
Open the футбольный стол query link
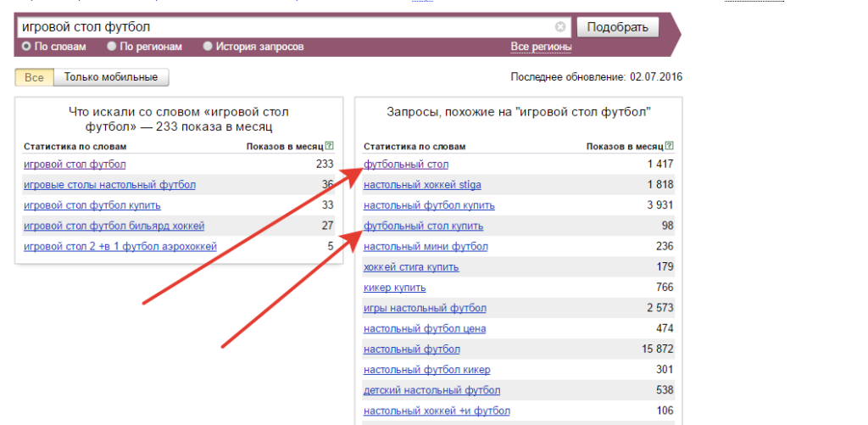(x=406, y=165)
